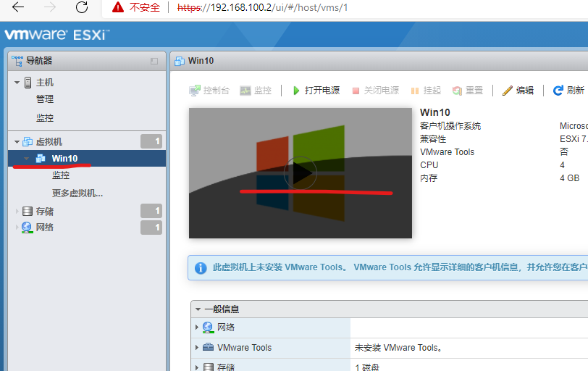Click the red not-secure warning icon
The height and width of the screenshot is (371, 588).
coord(118,7)
